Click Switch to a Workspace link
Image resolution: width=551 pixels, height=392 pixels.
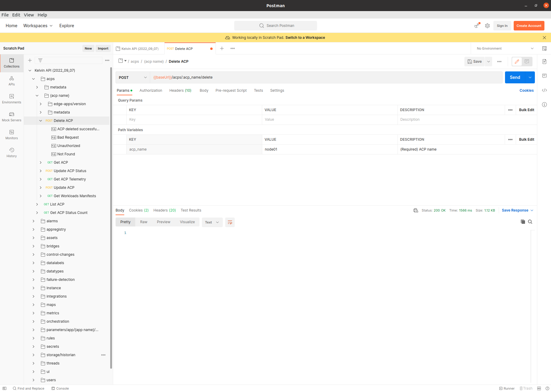305,37
